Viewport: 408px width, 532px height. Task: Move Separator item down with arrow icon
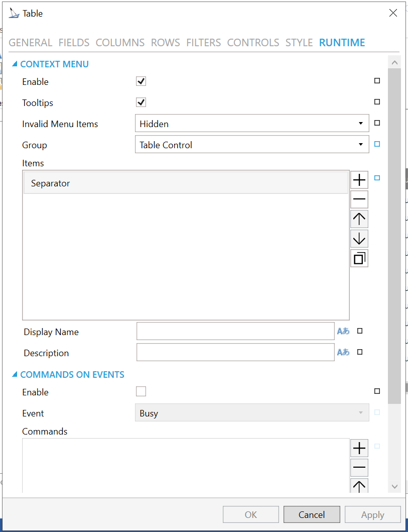[359, 239]
